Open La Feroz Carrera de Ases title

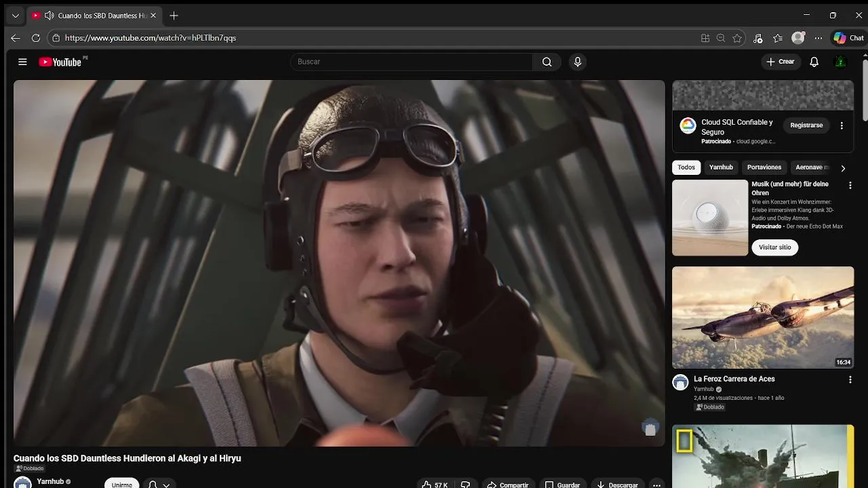[x=734, y=379]
